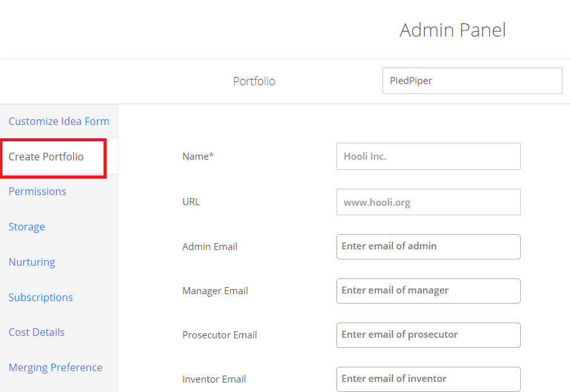Go to the Permissions settings

coord(37,191)
